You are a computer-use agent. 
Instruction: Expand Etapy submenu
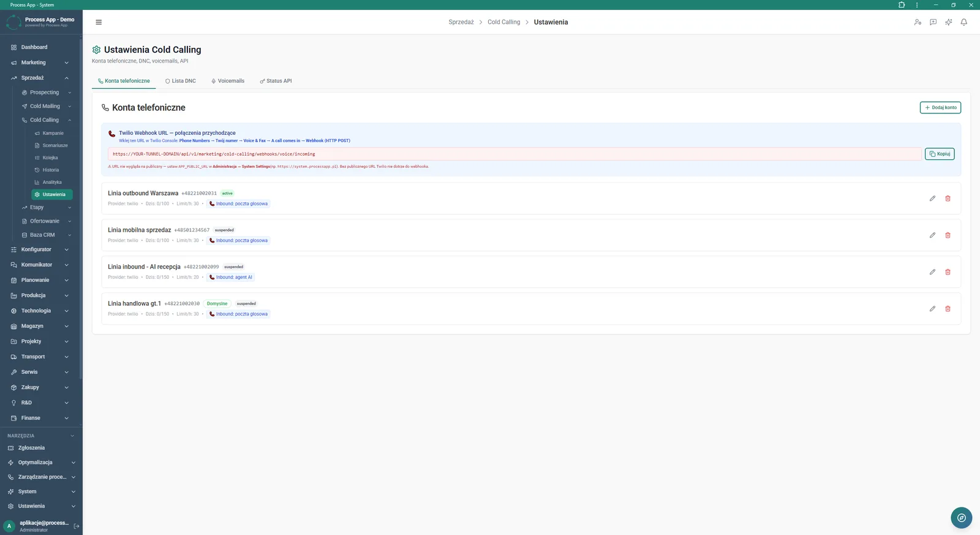pyautogui.click(x=47, y=207)
